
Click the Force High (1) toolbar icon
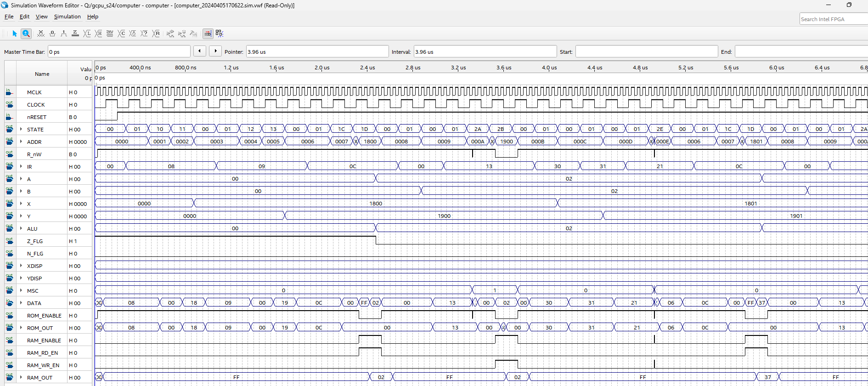point(64,34)
